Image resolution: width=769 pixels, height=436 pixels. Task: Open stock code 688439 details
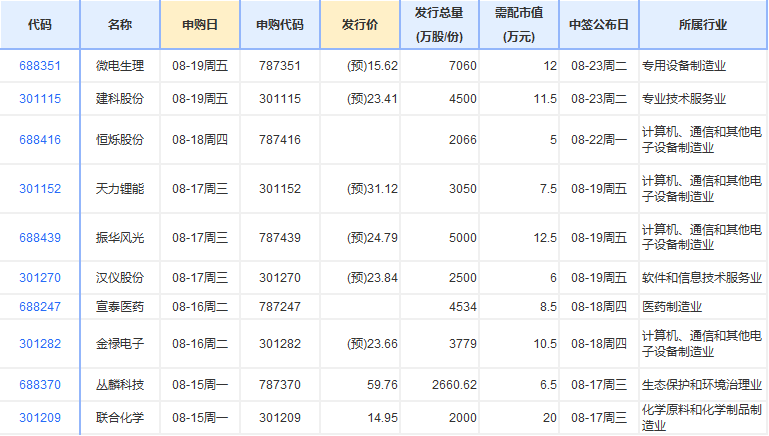coord(40,238)
